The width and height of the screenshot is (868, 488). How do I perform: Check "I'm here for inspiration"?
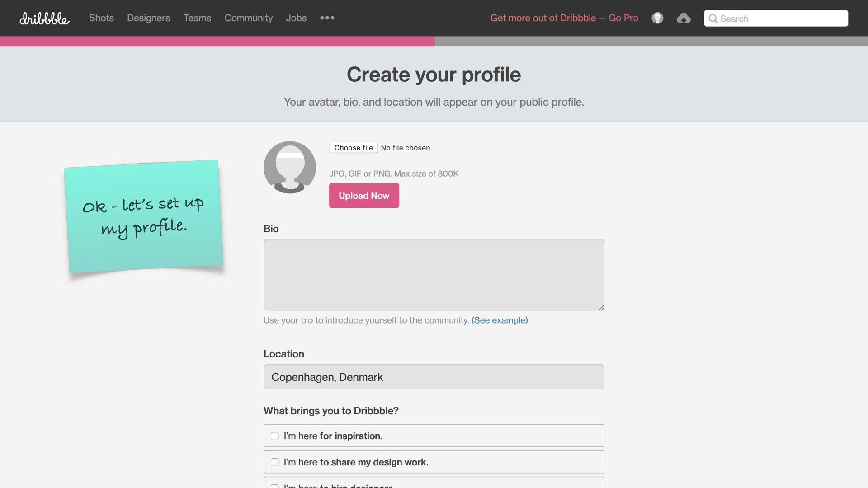[x=275, y=436]
